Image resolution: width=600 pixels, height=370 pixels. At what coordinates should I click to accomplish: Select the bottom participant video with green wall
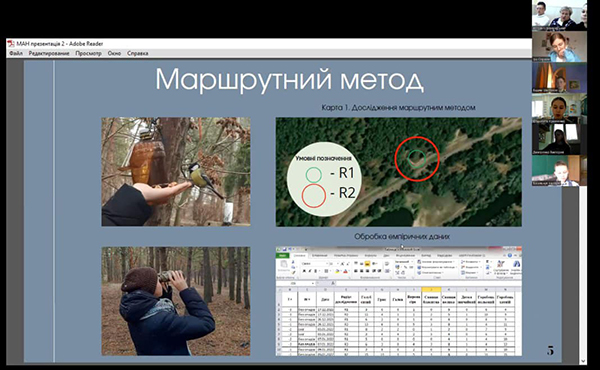(559, 171)
